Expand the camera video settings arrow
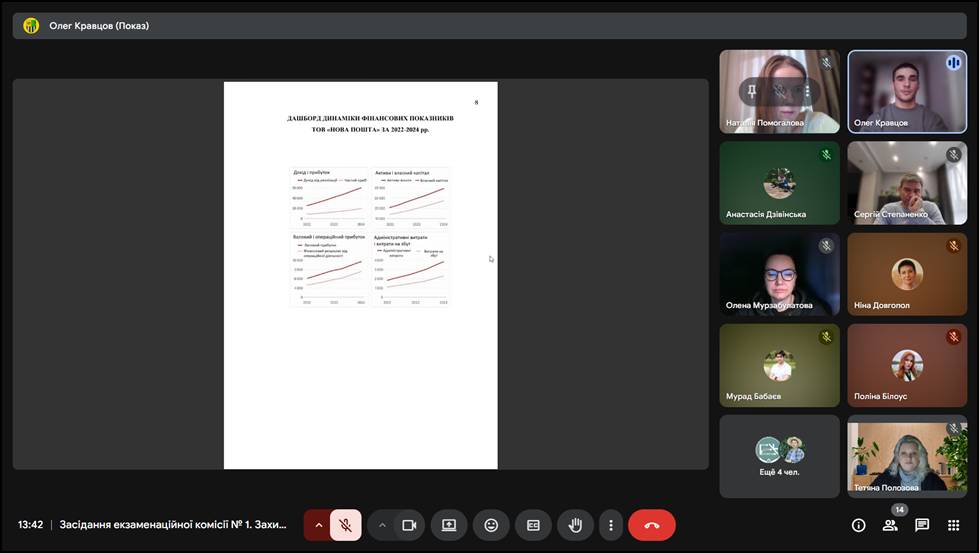This screenshot has width=979, height=553. [382, 525]
